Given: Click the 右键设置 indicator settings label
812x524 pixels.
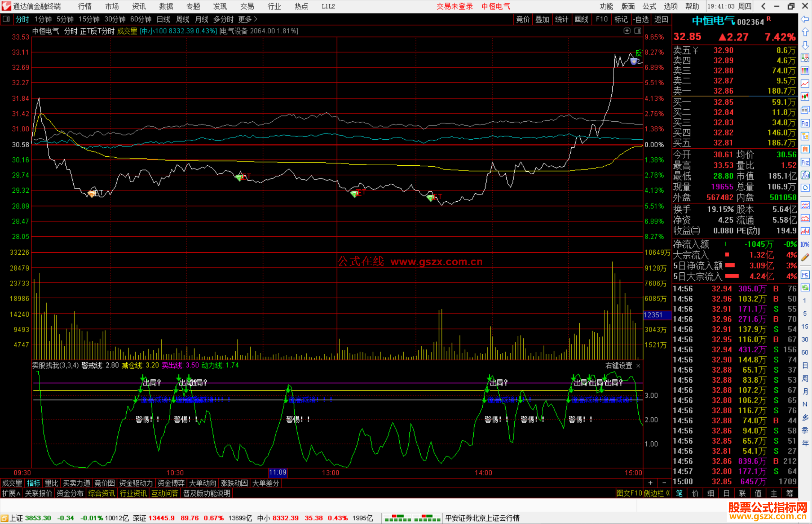Looking at the screenshot, I should 619,365.
